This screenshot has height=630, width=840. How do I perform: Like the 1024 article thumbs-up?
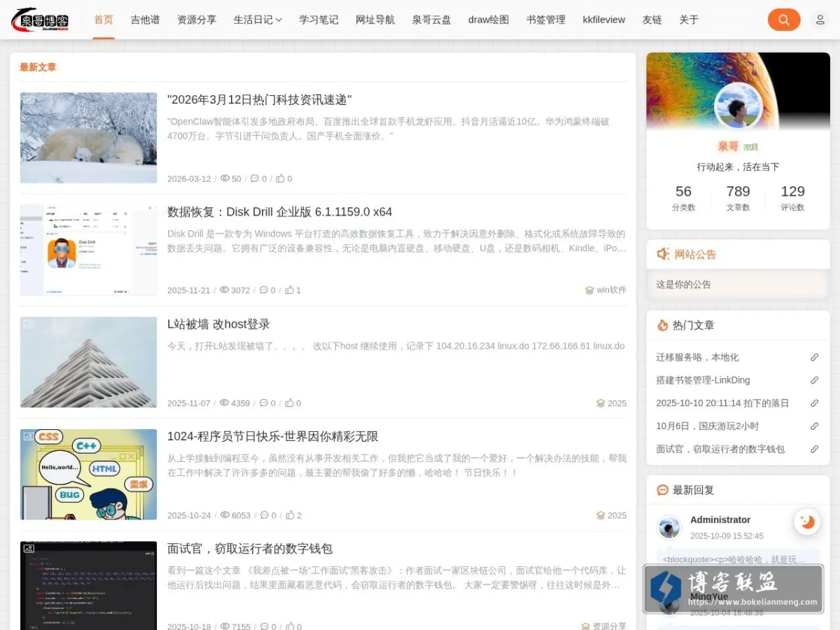[x=290, y=514]
